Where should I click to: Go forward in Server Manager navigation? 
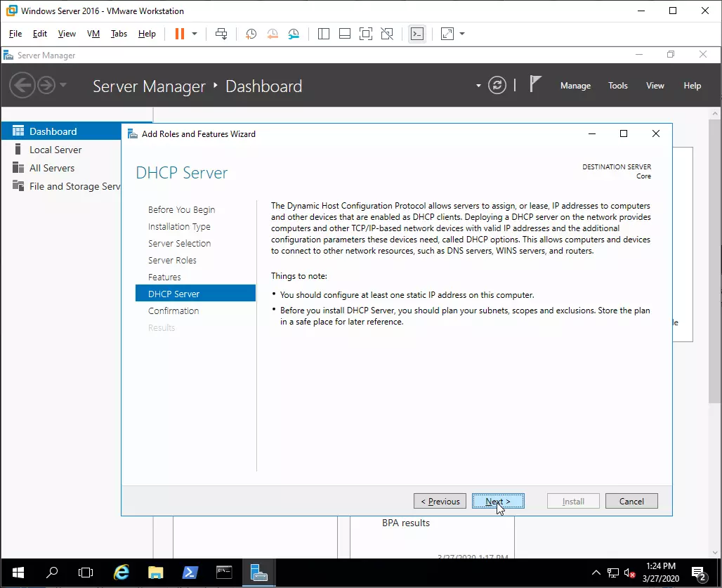pos(46,85)
